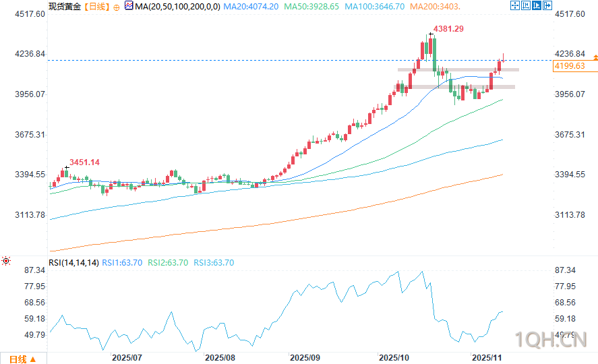Click the 现货黄金 instrument title
Screen dimensions: 598x364
pos(65,7)
